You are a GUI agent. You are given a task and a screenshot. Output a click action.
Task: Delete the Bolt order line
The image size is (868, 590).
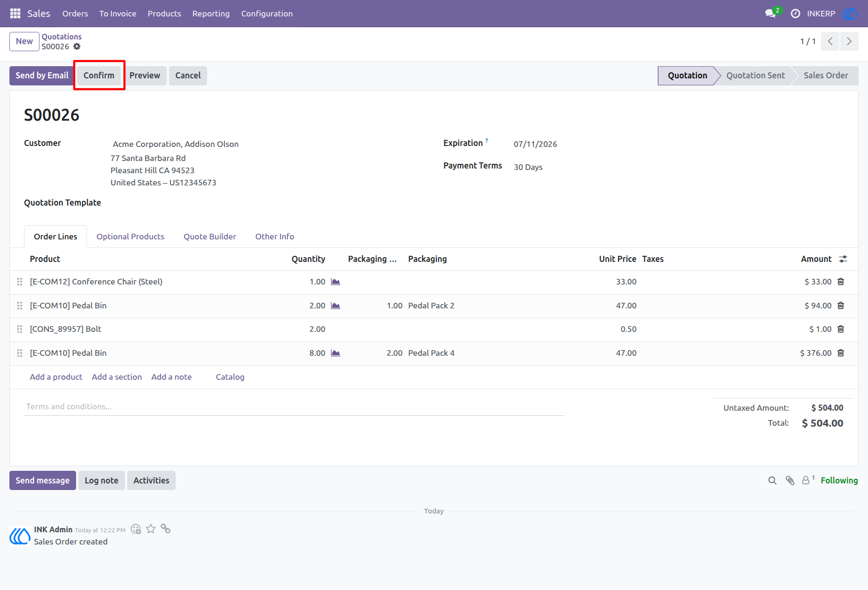click(841, 329)
